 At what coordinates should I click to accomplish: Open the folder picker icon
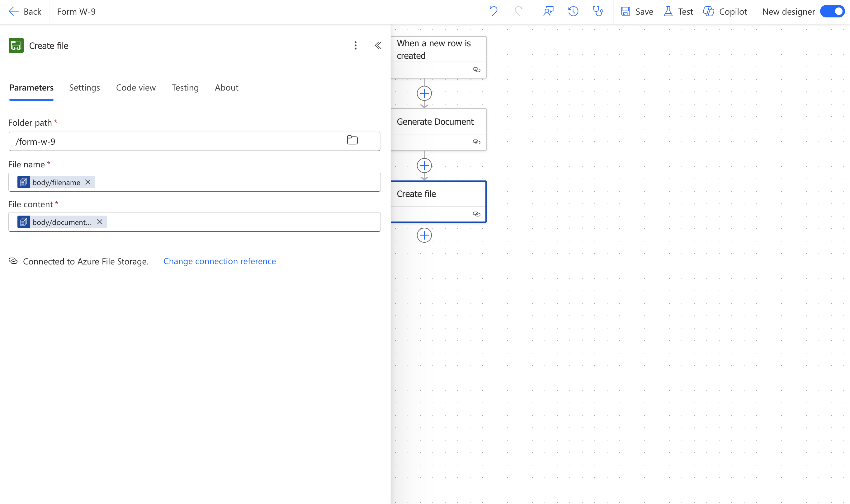(352, 140)
